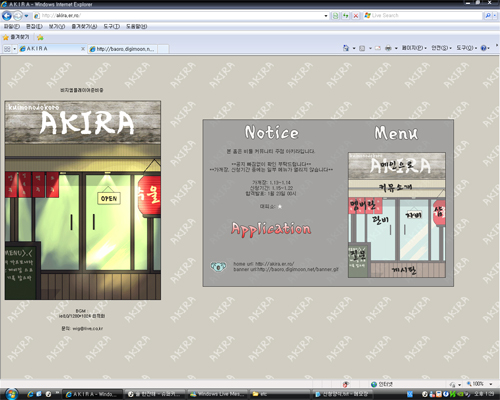
Task: Click the Application link in notice
Action: coord(271,229)
